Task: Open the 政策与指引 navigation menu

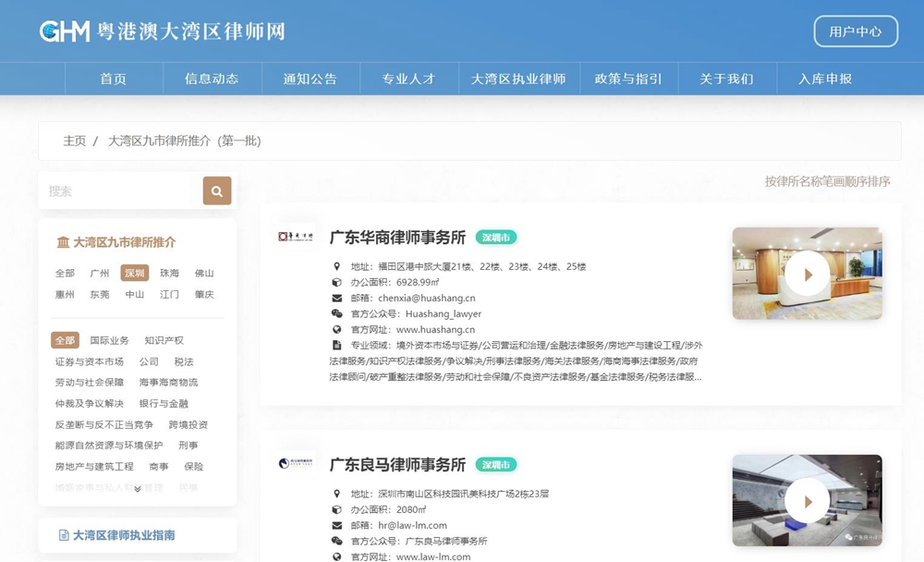Action: 628,79
